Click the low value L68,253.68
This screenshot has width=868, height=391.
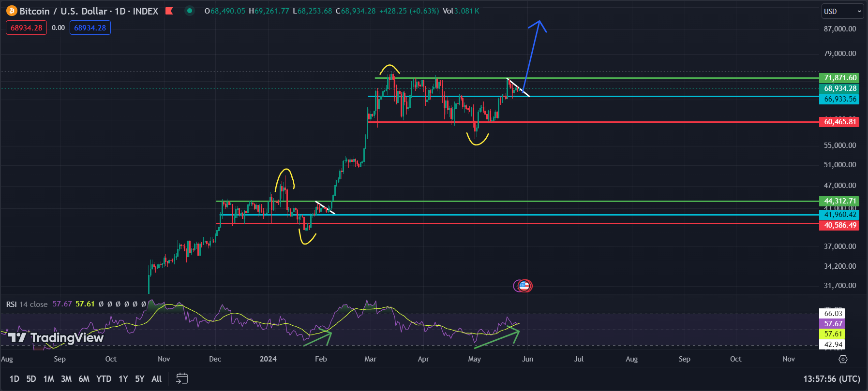[x=313, y=11]
